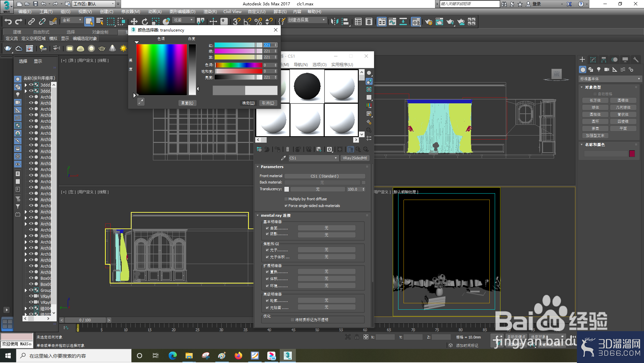This screenshot has width=644, height=363.
Task: Toggle the Angle Snap tool
Action: tap(247, 22)
